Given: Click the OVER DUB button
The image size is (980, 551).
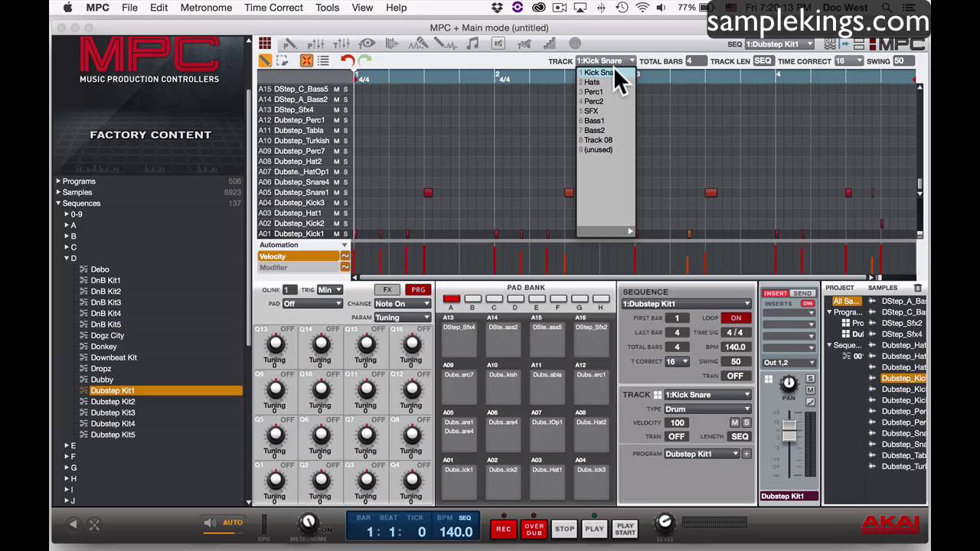Looking at the screenshot, I should tap(534, 529).
